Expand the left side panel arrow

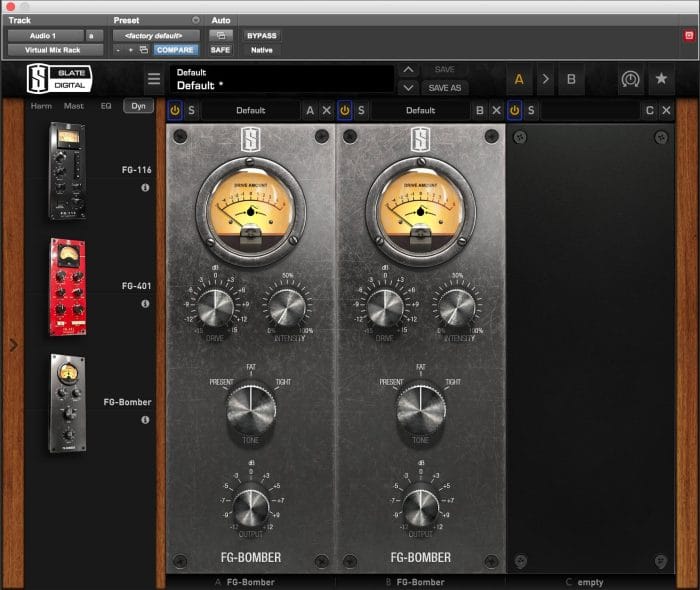(13, 345)
